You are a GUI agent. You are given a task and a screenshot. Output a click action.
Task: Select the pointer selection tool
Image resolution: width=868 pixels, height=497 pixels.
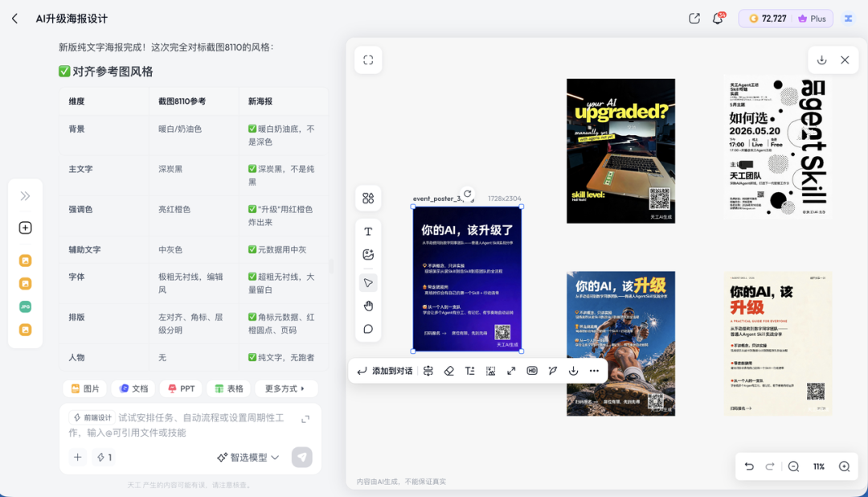pos(368,283)
